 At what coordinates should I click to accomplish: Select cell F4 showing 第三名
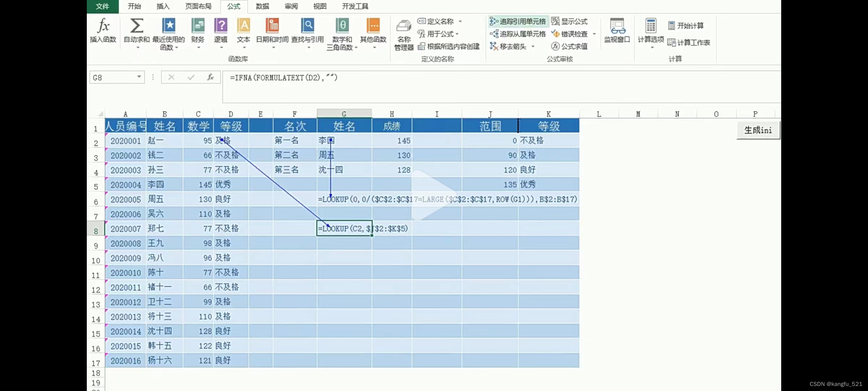pyautogui.click(x=295, y=170)
